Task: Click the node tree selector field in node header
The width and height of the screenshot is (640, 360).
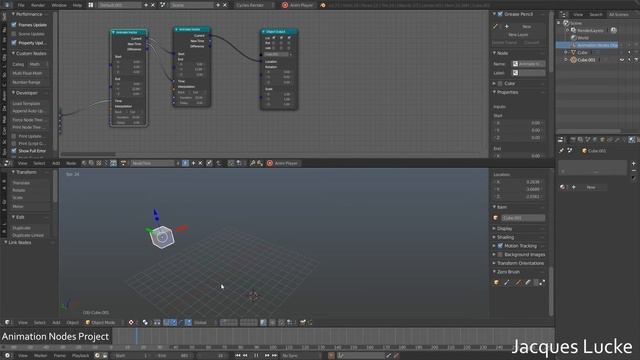Action: point(152,163)
